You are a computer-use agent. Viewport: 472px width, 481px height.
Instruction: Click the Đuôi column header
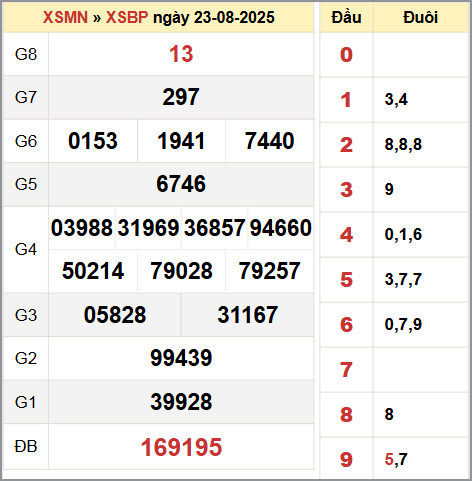[x=421, y=17]
